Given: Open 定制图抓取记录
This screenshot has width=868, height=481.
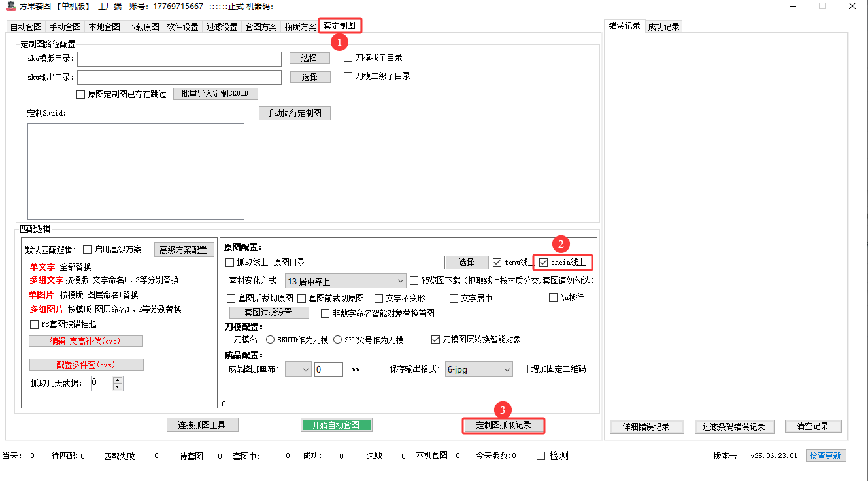Looking at the screenshot, I should click(503, 425).
